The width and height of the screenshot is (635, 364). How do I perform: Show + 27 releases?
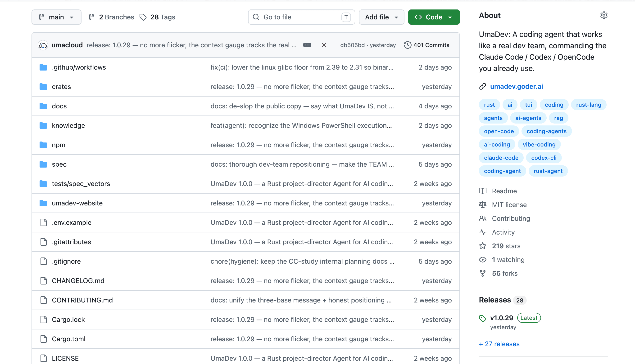tap(499, 344)
